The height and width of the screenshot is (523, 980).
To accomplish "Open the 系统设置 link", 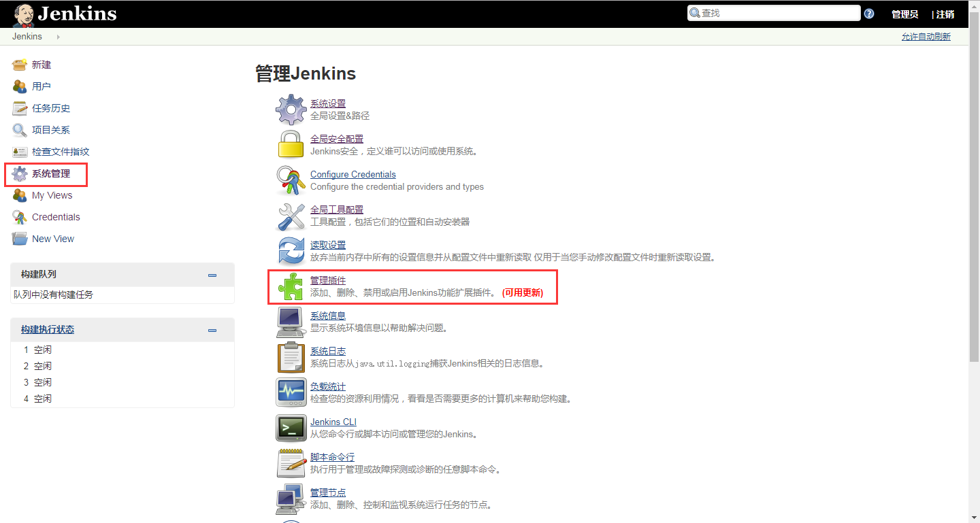I will click(x=328, y=103).
